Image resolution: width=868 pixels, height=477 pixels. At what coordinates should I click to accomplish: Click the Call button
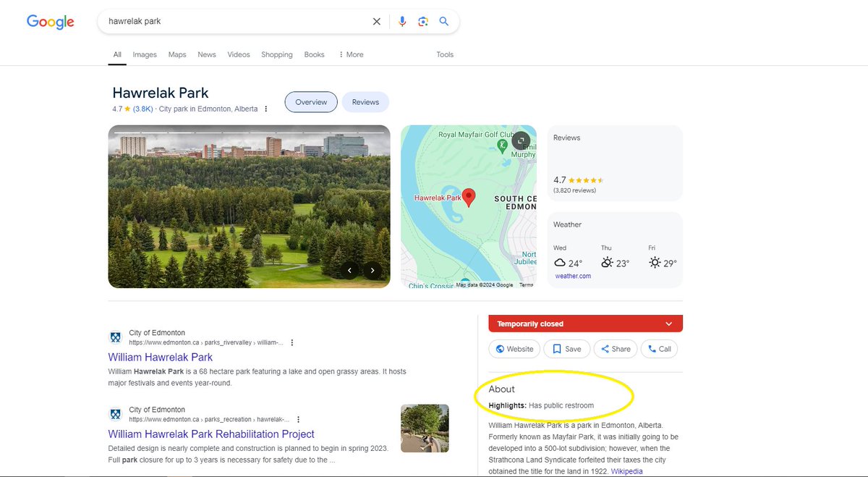pyautogui.click(x=659, y=349)
